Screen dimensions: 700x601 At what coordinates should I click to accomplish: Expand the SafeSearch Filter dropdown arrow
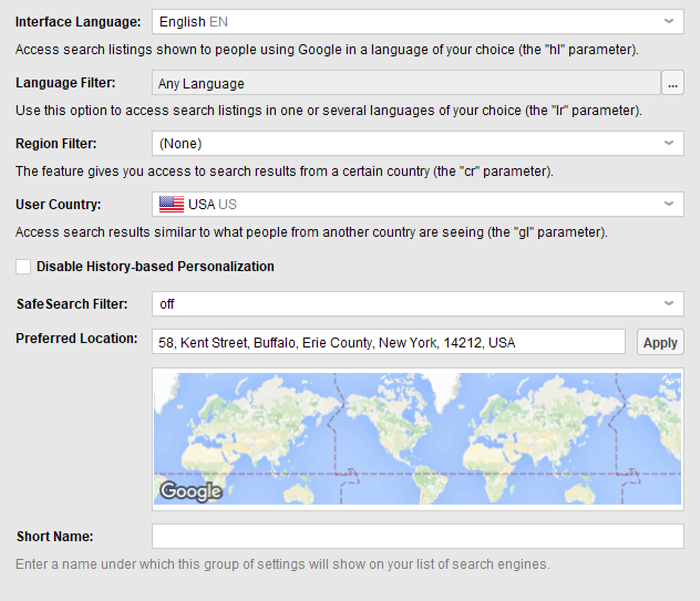[x=669, y=302]
